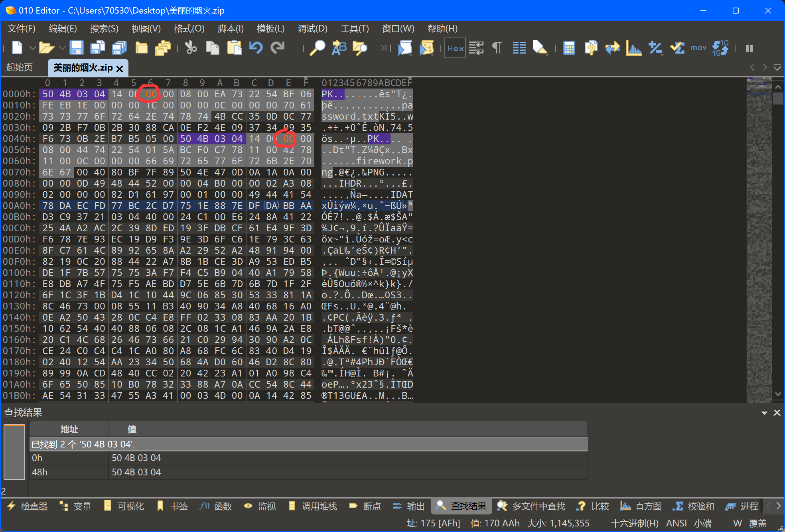Open the 模板(L) menu

coord(270,29)
